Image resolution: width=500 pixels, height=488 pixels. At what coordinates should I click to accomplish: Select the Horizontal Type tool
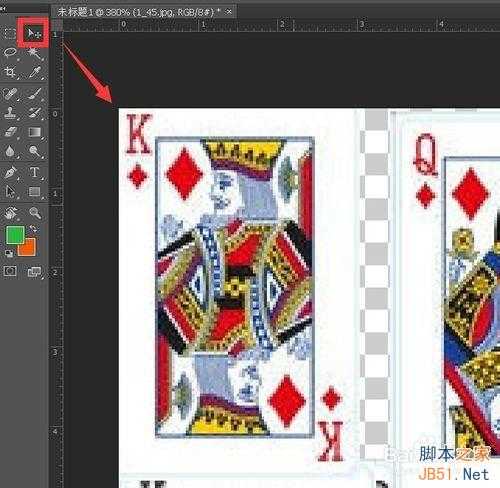(34, 172)
